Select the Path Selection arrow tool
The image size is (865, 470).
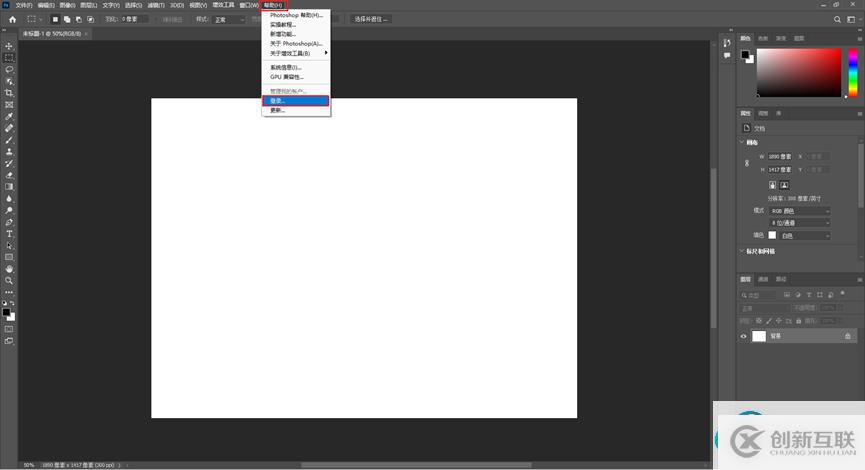[x=9, y=245]
